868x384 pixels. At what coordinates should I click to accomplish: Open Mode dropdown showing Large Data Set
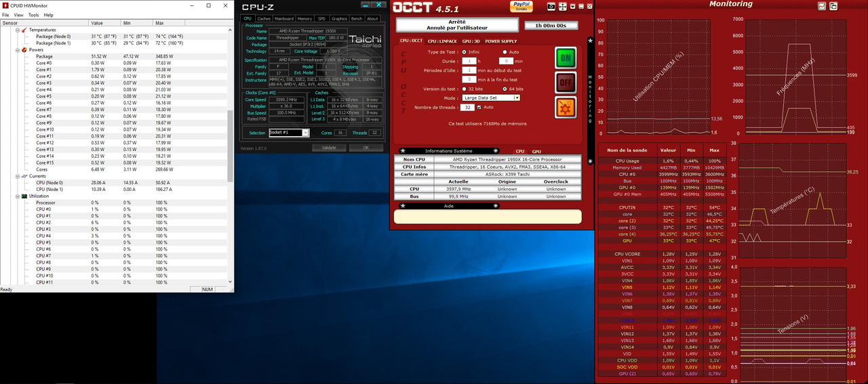[491, 98]
